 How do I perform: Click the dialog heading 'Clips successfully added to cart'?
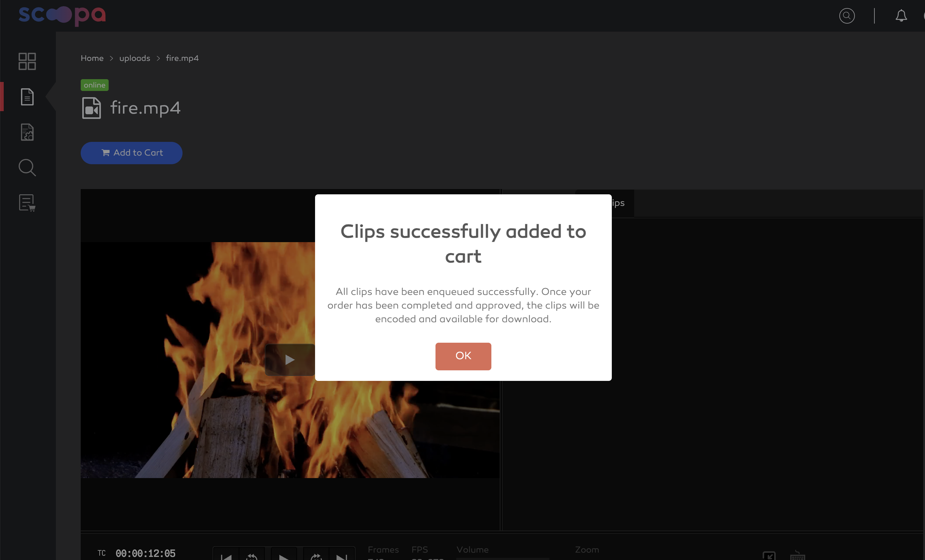pos(463,244)
